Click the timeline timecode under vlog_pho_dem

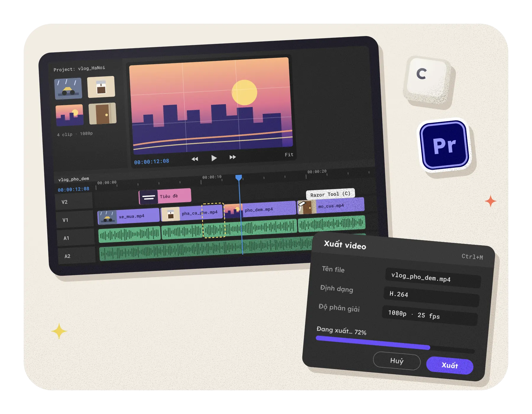(x=73, y=189)
